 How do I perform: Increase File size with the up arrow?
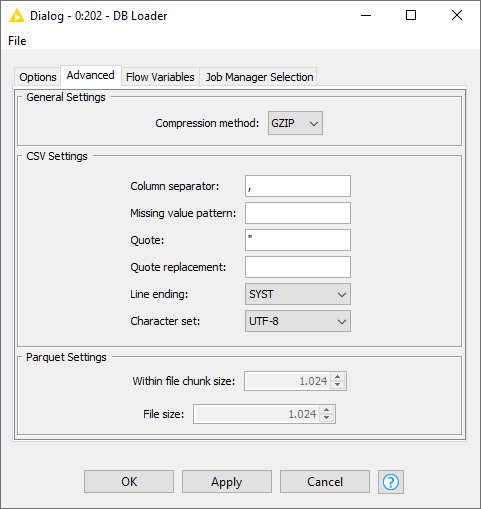click(327, 410)
